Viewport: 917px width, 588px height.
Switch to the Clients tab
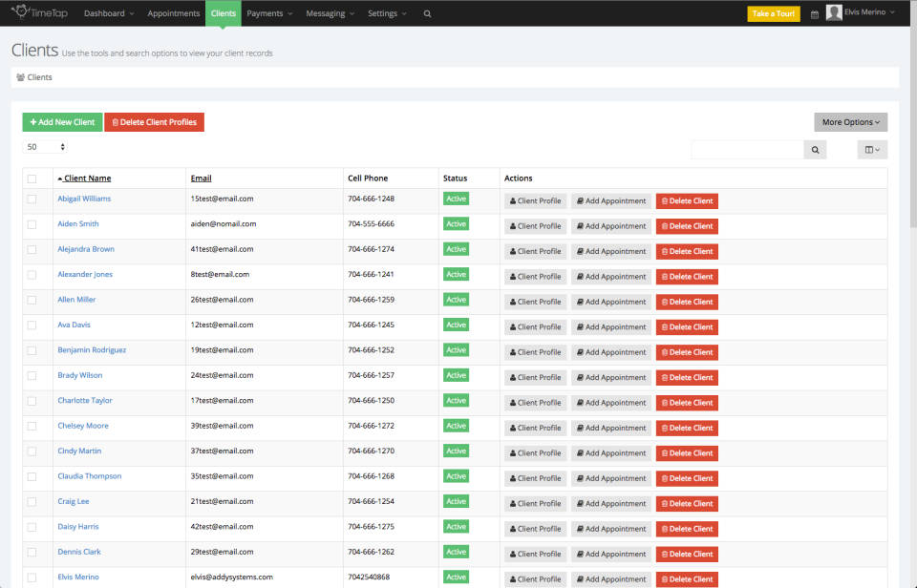pyautogui.click(x=223, y=13)
